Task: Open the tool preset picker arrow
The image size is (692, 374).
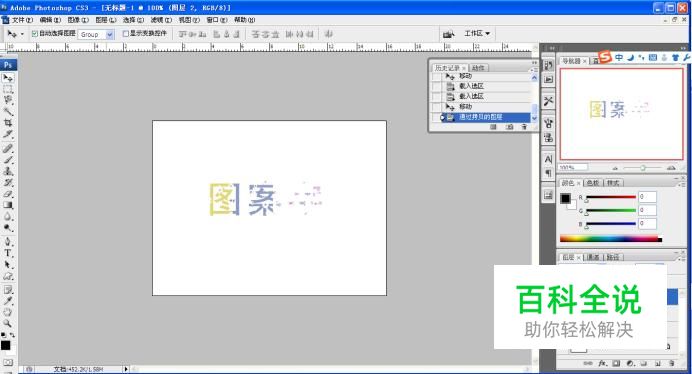Action: (x=22, y=34)
